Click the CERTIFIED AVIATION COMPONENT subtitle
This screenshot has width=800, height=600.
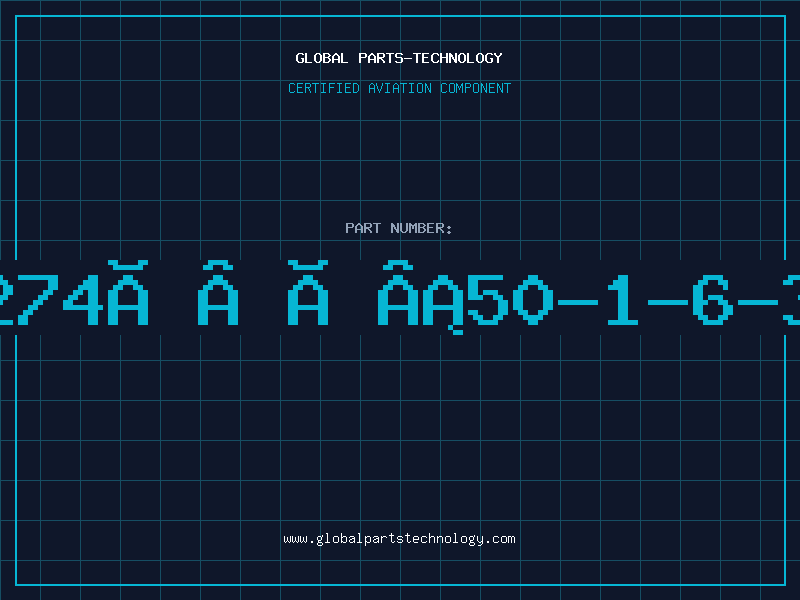399,88
